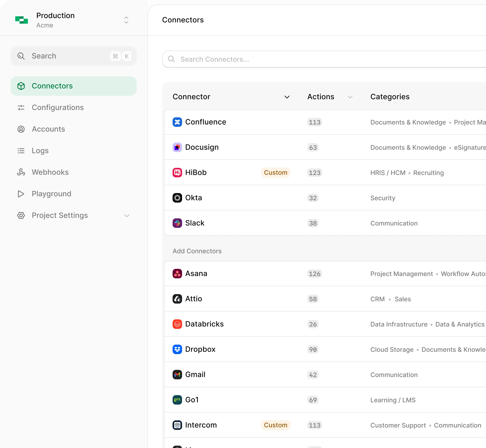486x448 pixels.
Task: Click "Learning / LMS" category text
Action: coord(393,400)
